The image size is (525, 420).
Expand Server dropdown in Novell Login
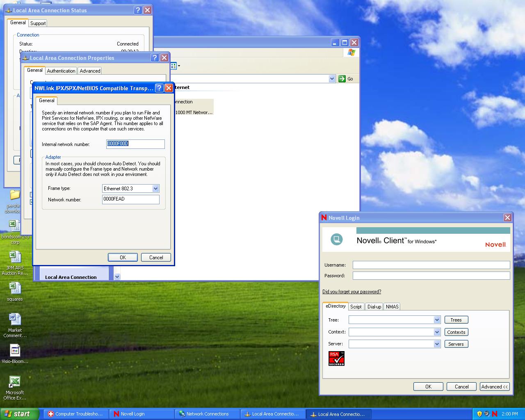point(437,344)
